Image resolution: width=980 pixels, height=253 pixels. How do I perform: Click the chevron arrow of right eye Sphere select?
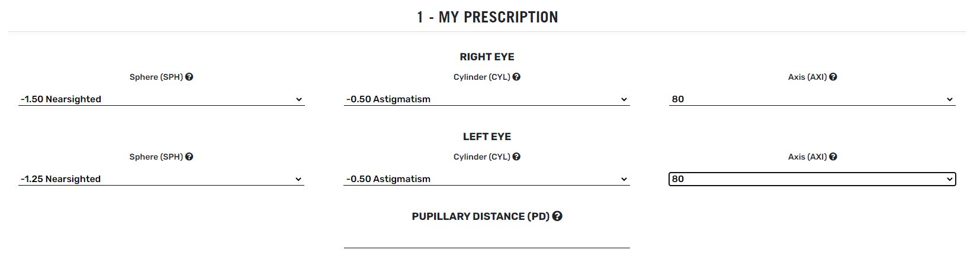click(298, 99)
